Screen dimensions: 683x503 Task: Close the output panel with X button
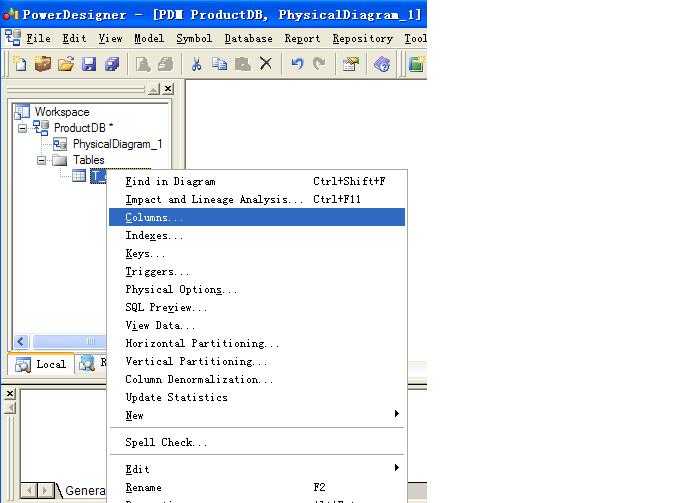(x=10, y=394)
